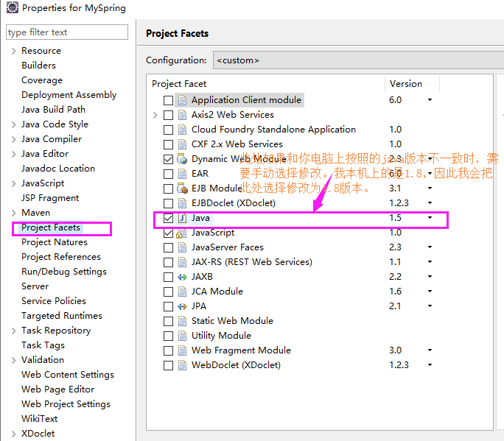Select the Project Facets page
The image size is (504, 441).
[51, 227]
